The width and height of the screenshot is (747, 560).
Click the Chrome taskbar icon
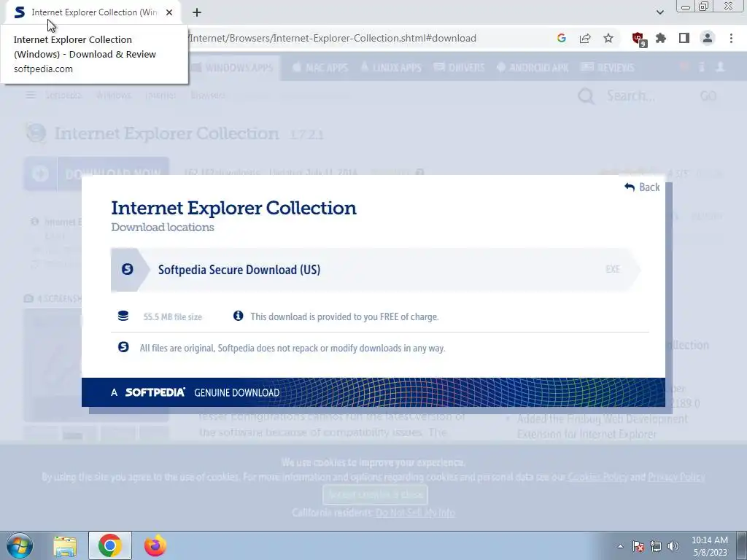point(110,545)
